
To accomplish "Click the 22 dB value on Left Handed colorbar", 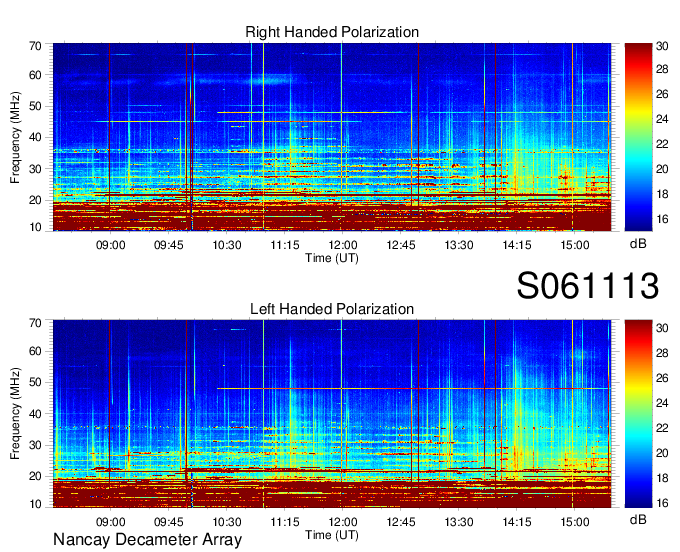I will (x=662, y=428).
